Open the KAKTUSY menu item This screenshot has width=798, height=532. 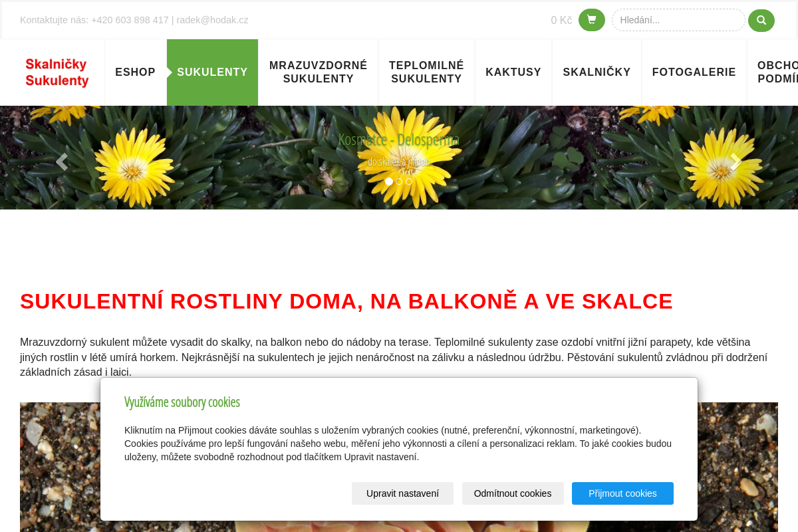(x=513, y=72)
